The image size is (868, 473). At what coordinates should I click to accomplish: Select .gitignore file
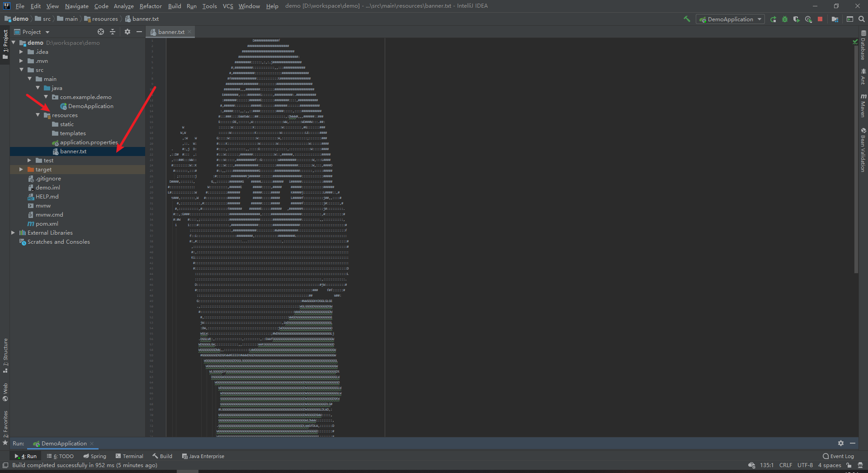44,178
